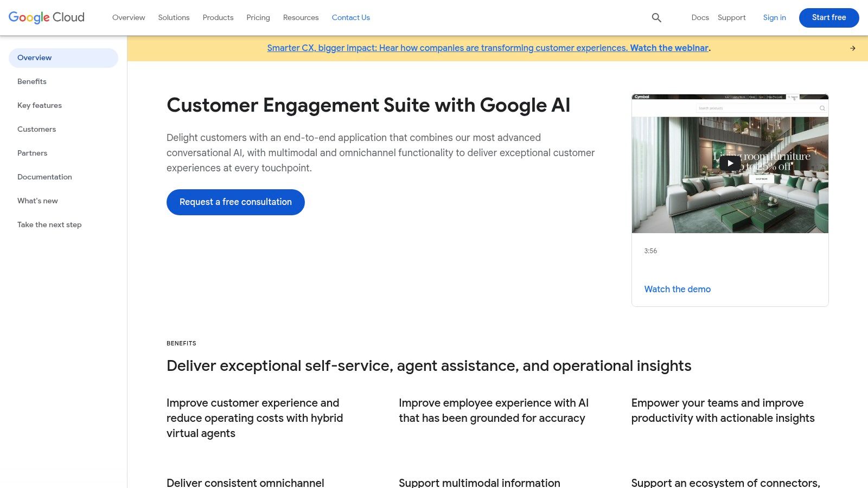
Task: Open the webinar announcement link
Action: [x=487, y=48]
